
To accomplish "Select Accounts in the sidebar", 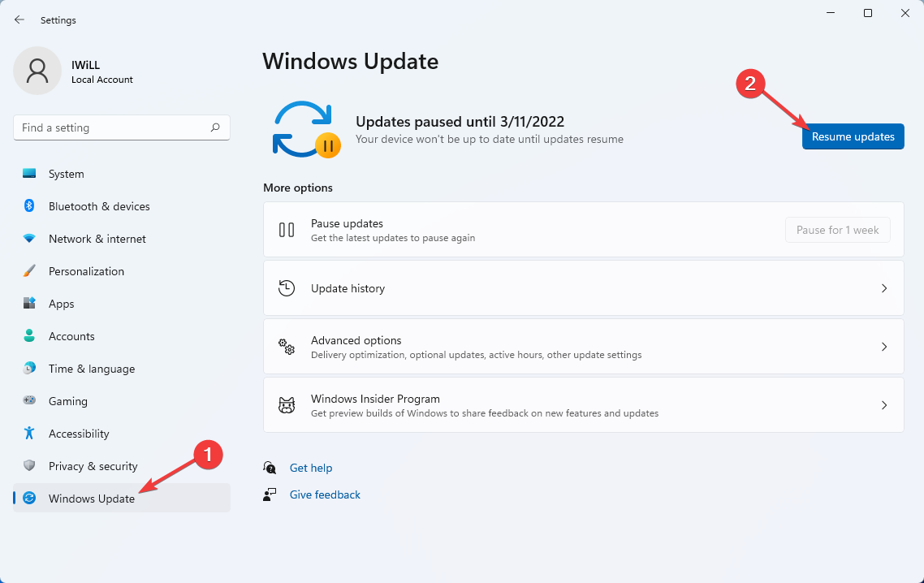I will point(122,335).
